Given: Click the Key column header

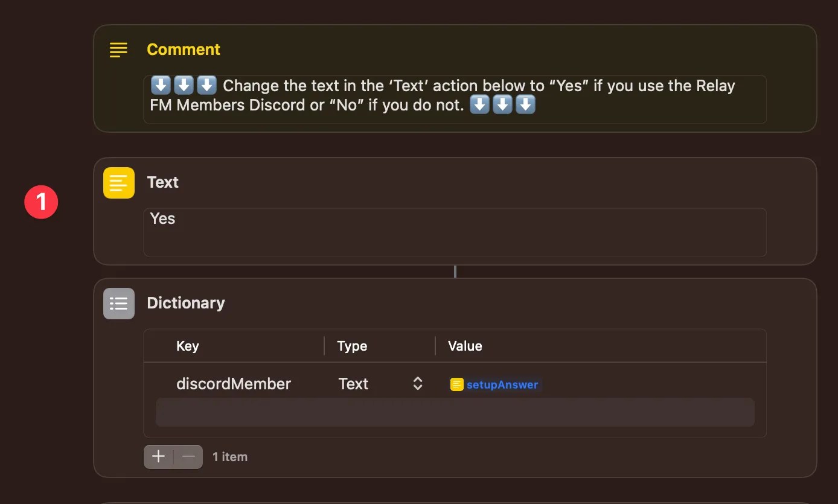Looking at the screenshot, I should [187, 346].
